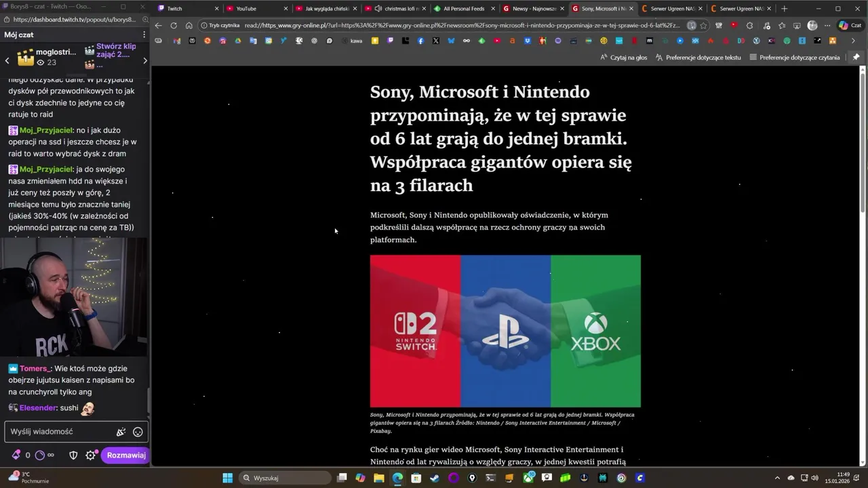Open Copilot Czat button
The width and height of the screenshot is (868, 488).
coord(850,26)
